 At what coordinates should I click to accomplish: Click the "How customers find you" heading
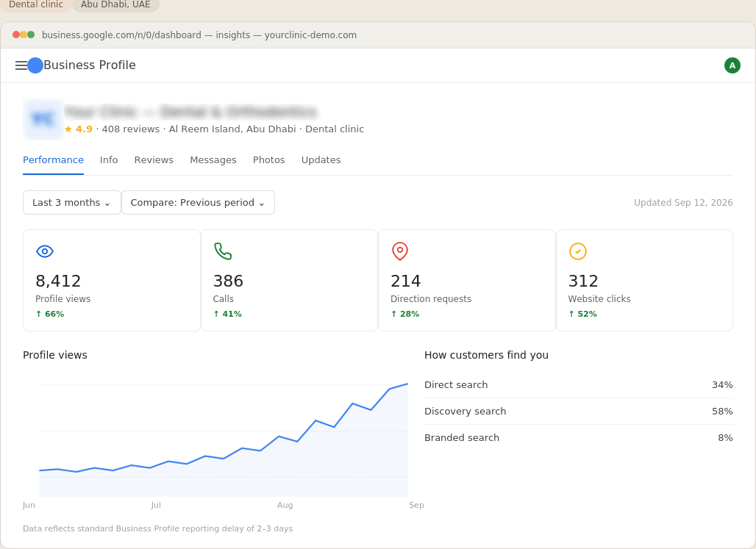point(487,355)
